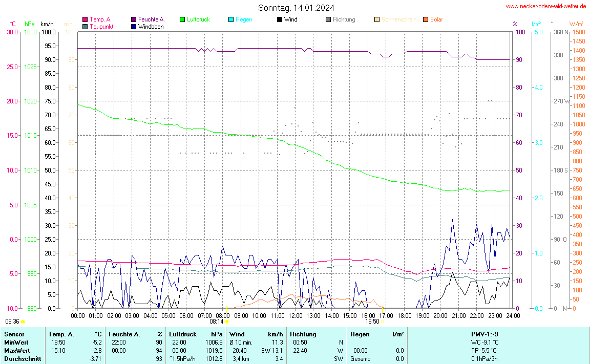Click the Durchschnitt row label
The width and height of the screenshot is (590, 364).
click(x=20, y=359)
